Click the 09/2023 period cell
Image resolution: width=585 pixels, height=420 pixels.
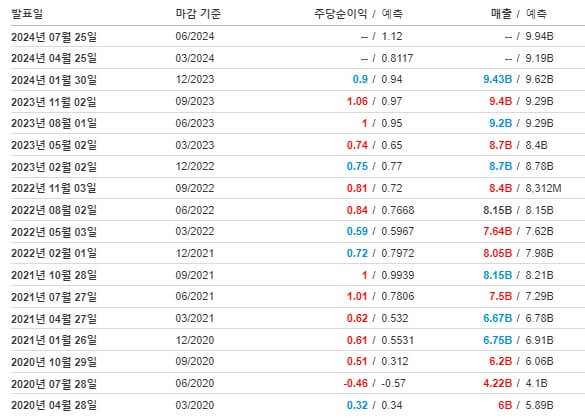[195, 101]
